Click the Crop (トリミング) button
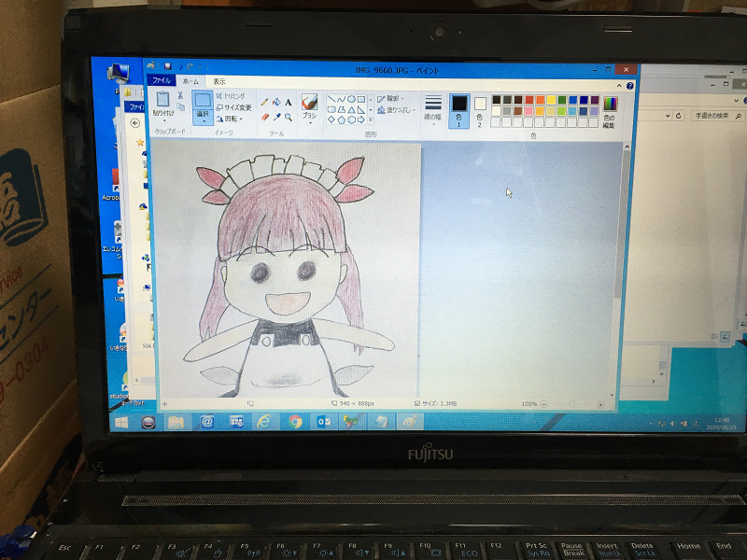747x560 pixels. click(232, 96)
